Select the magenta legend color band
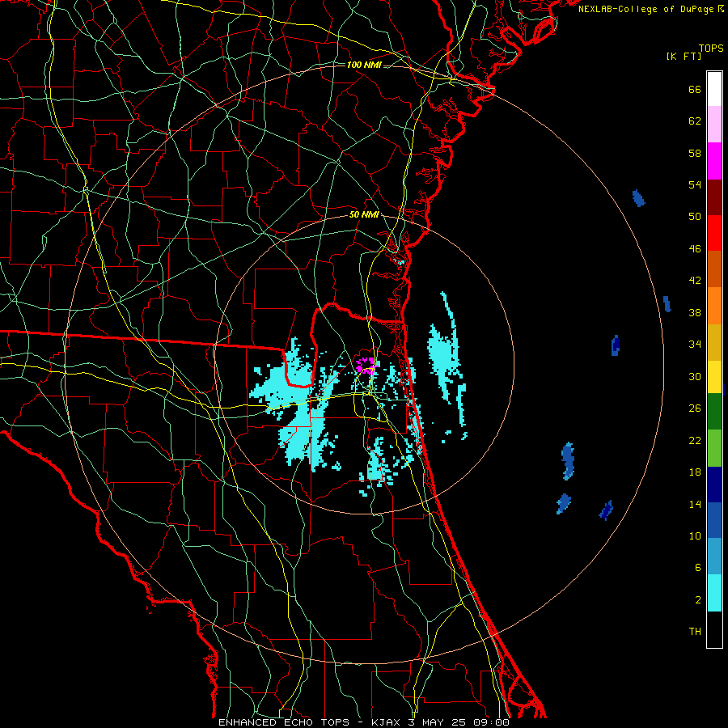 [714, 161]
